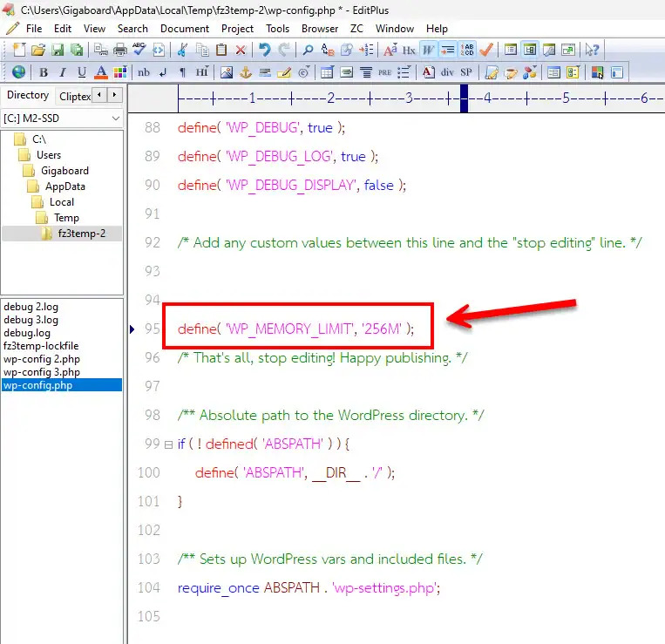
Task: Select the AppData folder in tree
Action: tap(64, 186)
